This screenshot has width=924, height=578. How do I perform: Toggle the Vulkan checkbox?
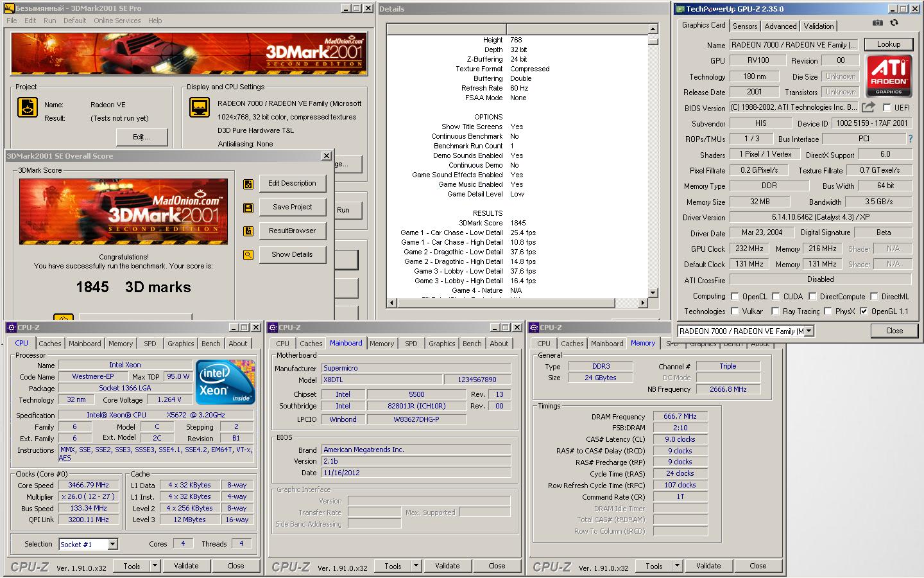(x=735, y=311)
